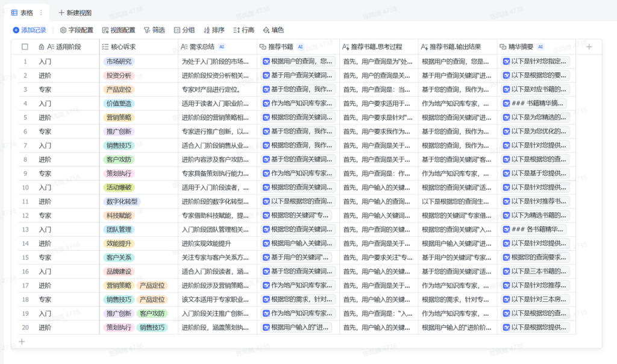Select the 投资分析 tag in row 2
The width and height of the screenshot is (617, 364).
(119, 75)
